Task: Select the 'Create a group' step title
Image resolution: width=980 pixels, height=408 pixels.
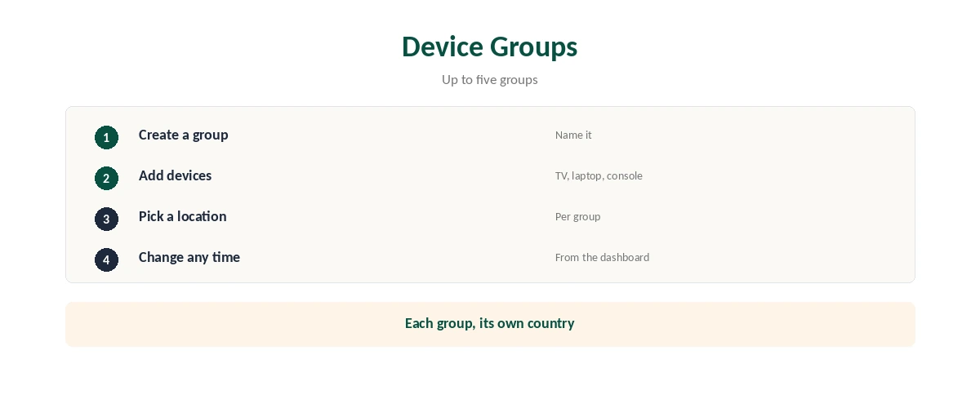Action: [x=184, y=135]
